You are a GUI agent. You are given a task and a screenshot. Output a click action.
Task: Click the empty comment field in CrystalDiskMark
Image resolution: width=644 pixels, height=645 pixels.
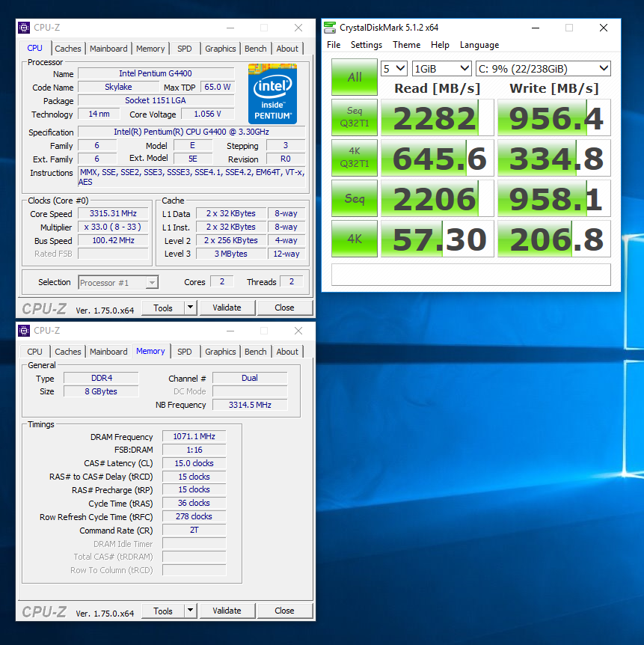click(471, 275)
